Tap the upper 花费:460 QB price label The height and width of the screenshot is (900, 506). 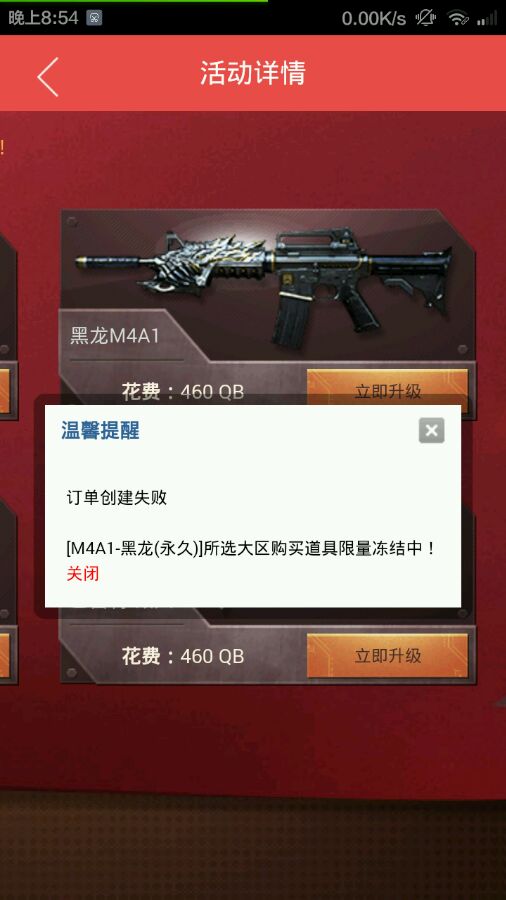click(182, 392)
